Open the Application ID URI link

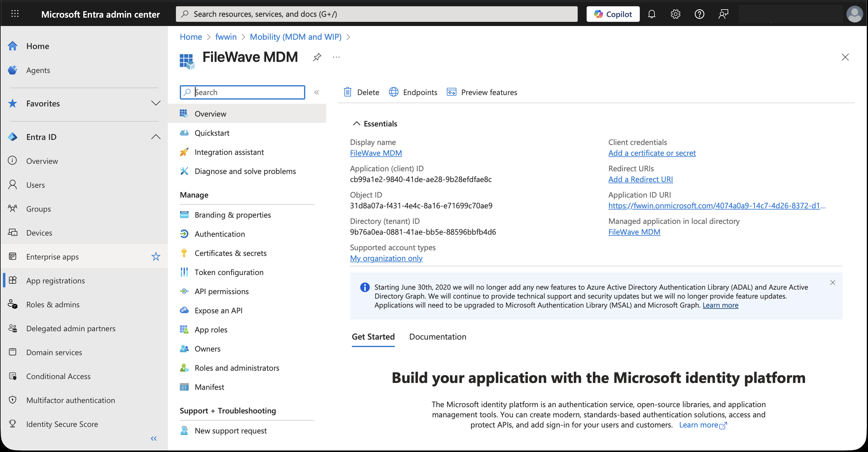tap(717, 206)
